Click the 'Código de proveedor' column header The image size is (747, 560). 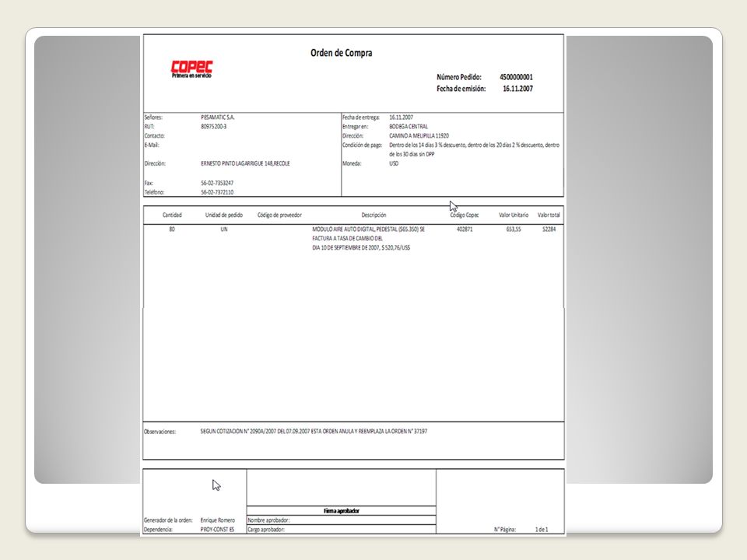click(x=279, y=215)
